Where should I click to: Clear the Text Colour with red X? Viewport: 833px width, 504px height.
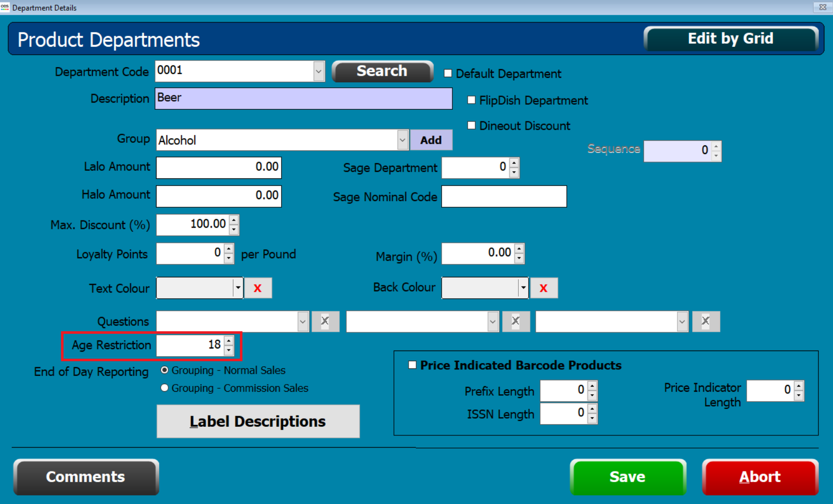click(x=258, y=288)
